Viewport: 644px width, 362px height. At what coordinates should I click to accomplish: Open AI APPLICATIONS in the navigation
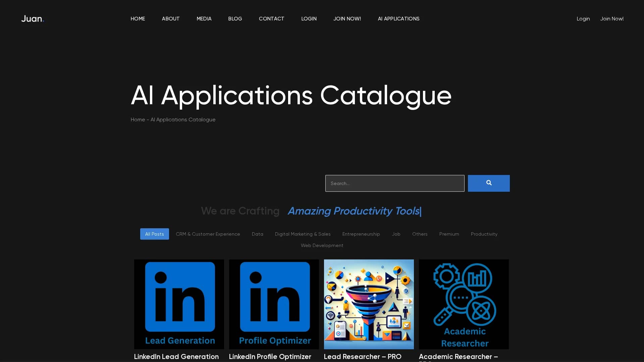tap(398, 19)
